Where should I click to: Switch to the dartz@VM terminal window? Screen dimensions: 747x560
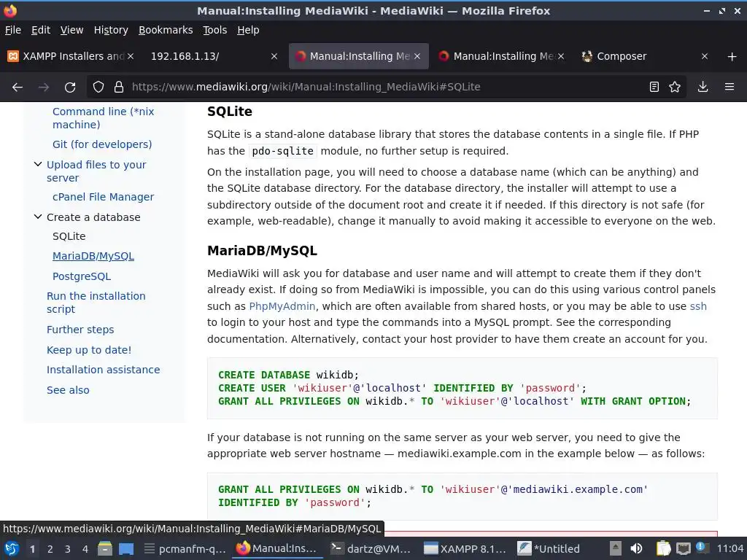(371, 548)
